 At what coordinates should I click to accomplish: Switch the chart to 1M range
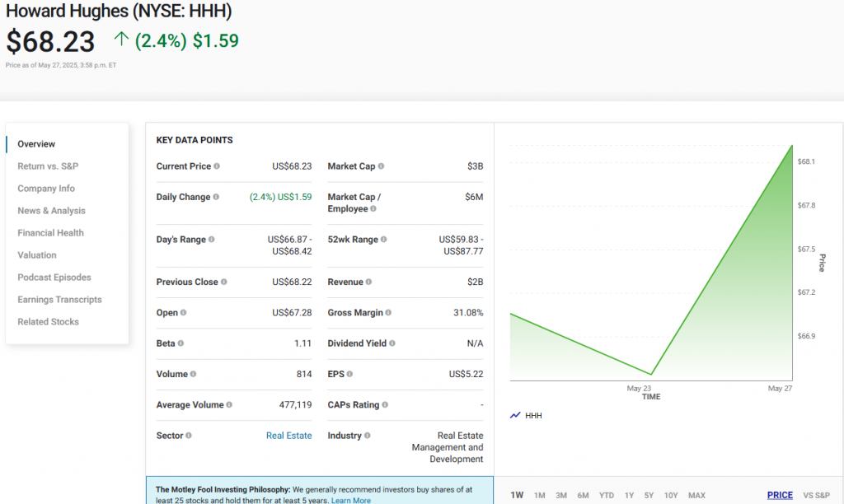(x=539, y=496)
